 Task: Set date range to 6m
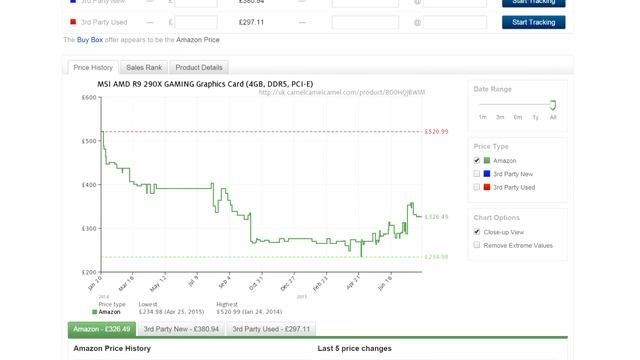click(x=518, y=117)
